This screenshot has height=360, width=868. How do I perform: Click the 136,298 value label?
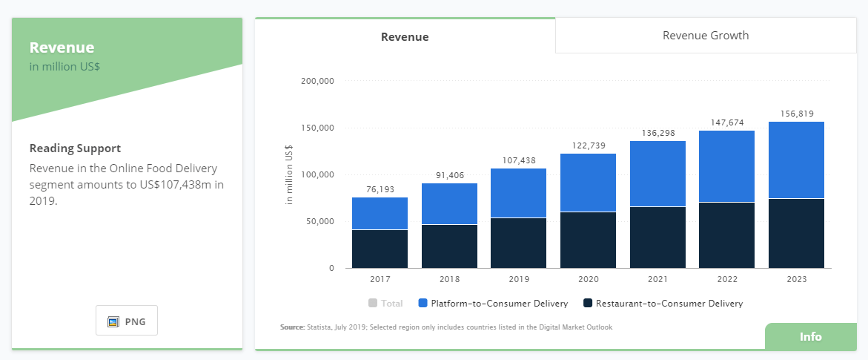pyautogui.click(x=657, y=133)
